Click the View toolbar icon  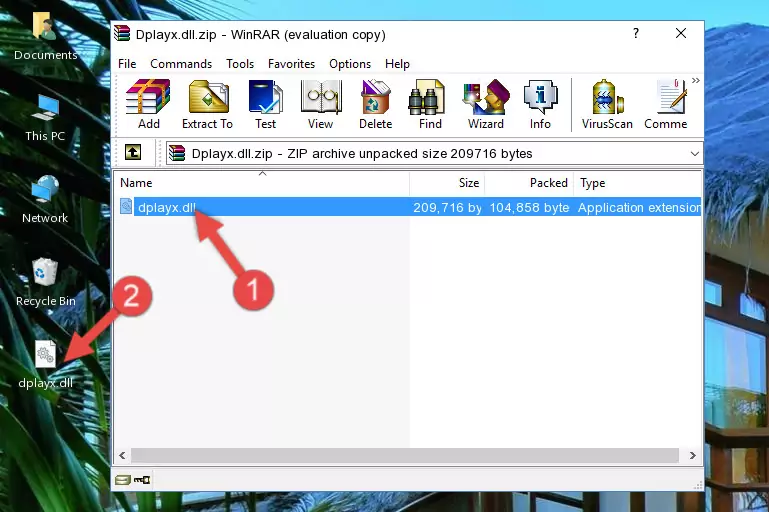(321, 104)
